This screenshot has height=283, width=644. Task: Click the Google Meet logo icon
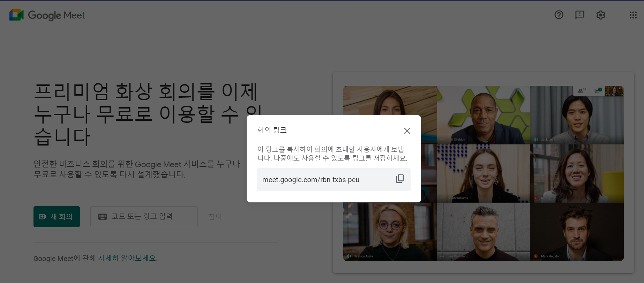point(16,15)
